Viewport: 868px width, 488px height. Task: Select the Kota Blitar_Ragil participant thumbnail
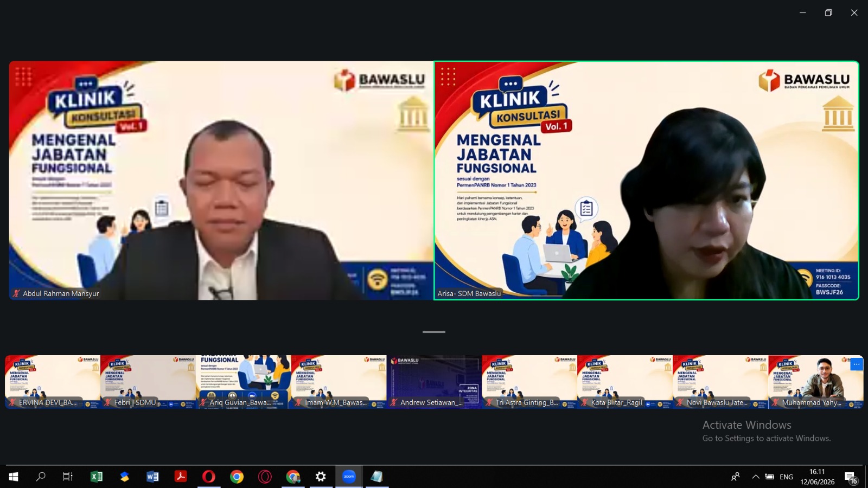[625, 382]
